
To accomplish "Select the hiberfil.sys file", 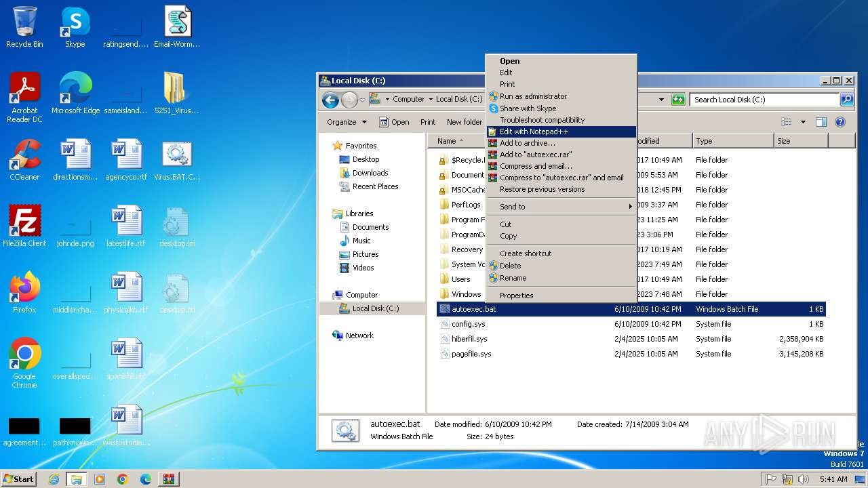I will (x=631, y=339).
